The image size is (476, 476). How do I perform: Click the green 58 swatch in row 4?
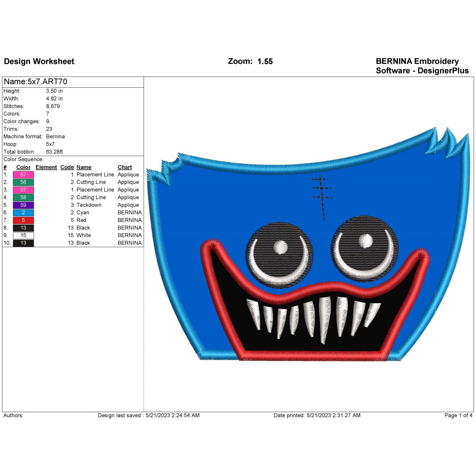coord(23,197)
